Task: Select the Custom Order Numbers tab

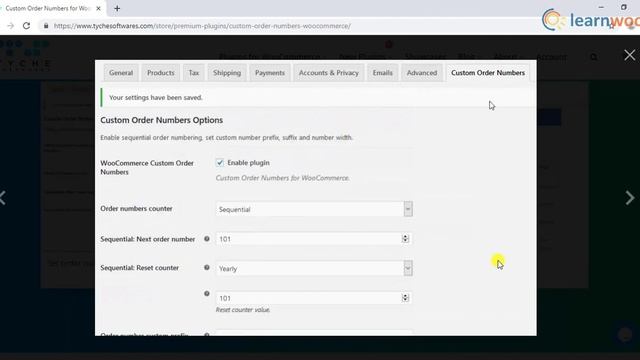Action: click(x=488, y=73)
